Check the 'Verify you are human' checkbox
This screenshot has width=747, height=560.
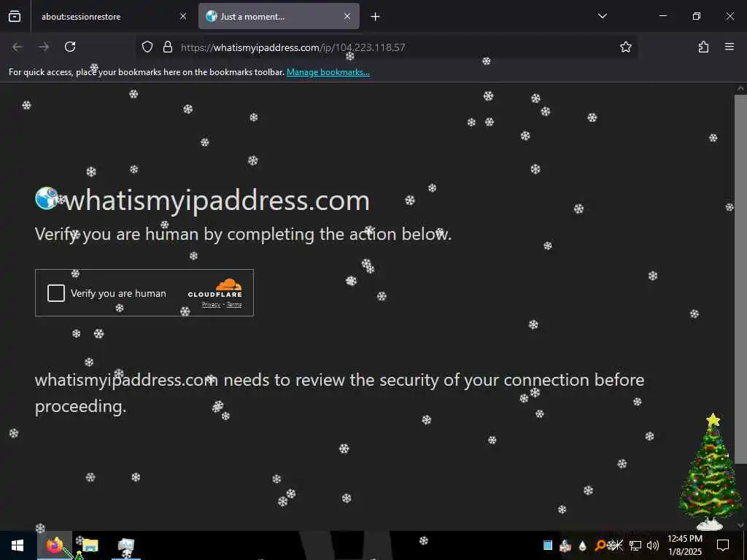point(56,293)
